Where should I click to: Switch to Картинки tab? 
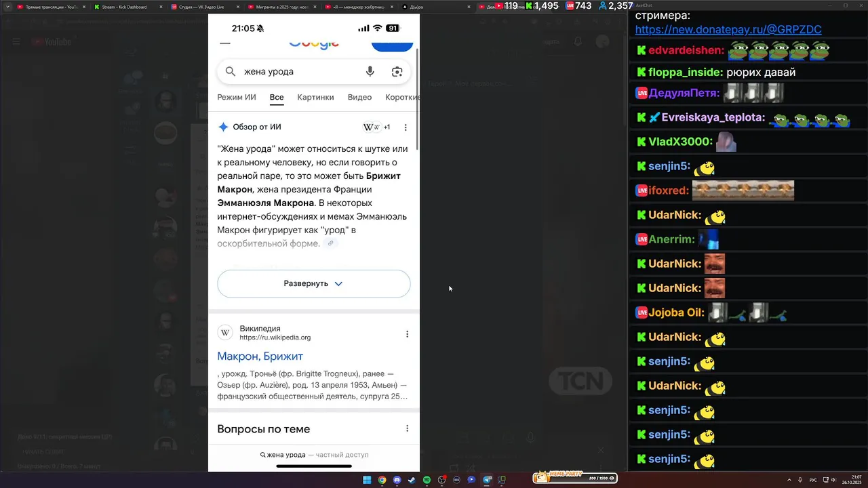point(315,97)
